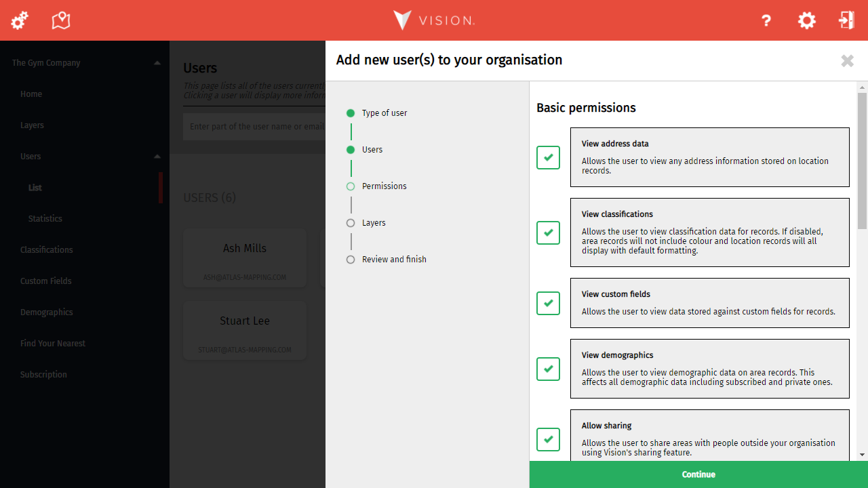Viewport: 868px width, 488px height.
Task: Open the map icon in header
Action: (x=61, y=20)
